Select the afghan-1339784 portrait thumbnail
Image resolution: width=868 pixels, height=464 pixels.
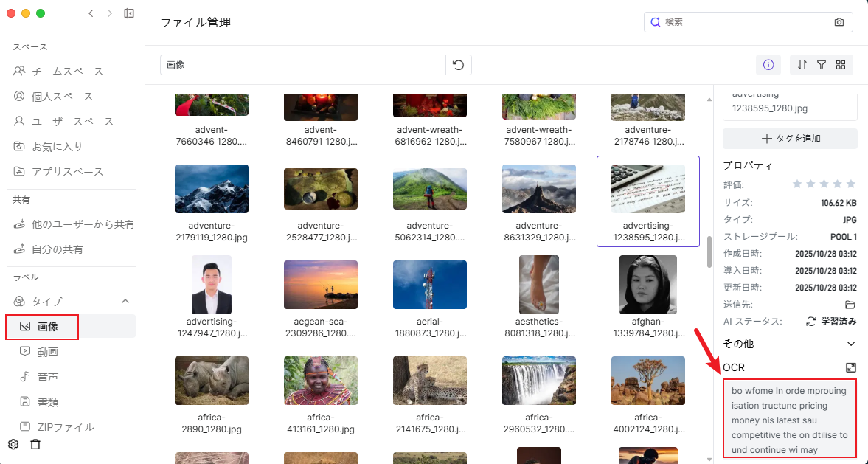click(648, 285)
